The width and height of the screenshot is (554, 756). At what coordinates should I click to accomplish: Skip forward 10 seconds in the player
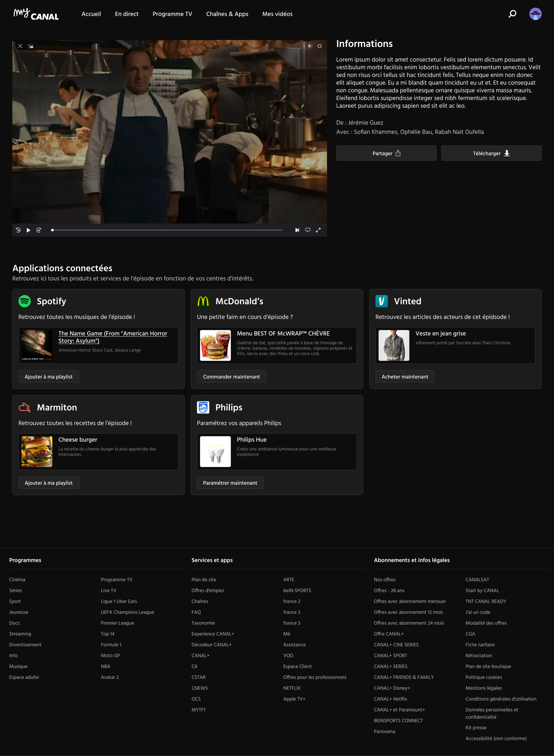(x=39, y=230)
